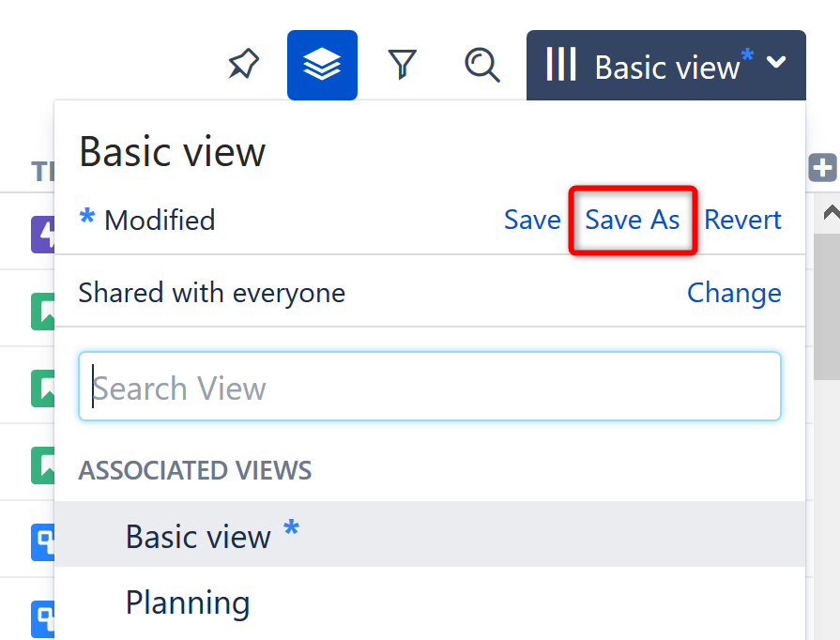This screenshot has width=840, height=640.
Task: Click the column bars icon inside Basic view button
Action: (560, 64)
